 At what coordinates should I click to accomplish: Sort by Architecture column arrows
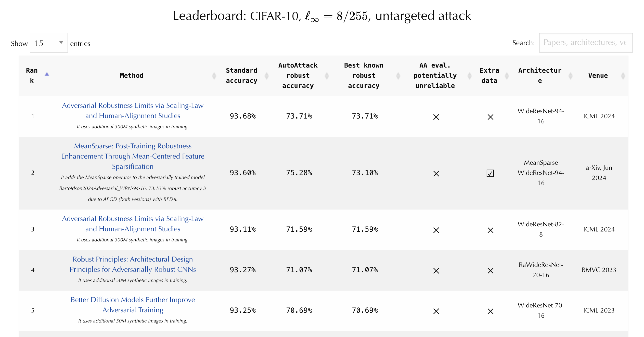click(x=571, y=76)
